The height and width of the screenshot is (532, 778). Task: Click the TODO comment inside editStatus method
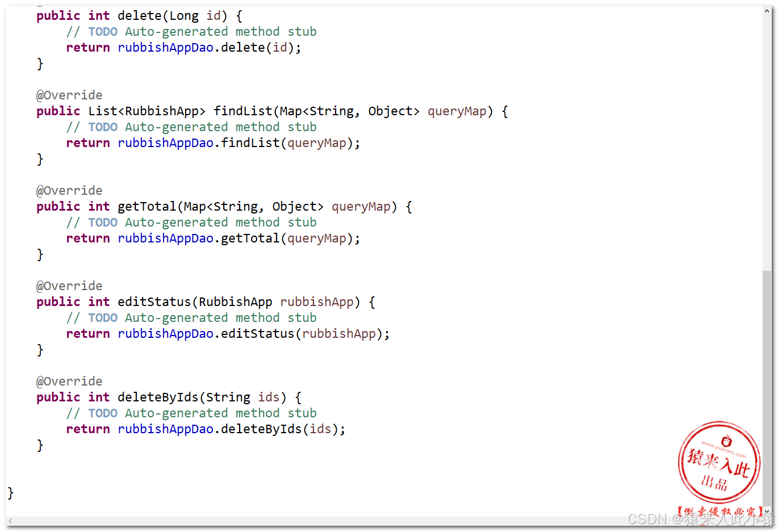pyautogui.click(x=191, y=318)
